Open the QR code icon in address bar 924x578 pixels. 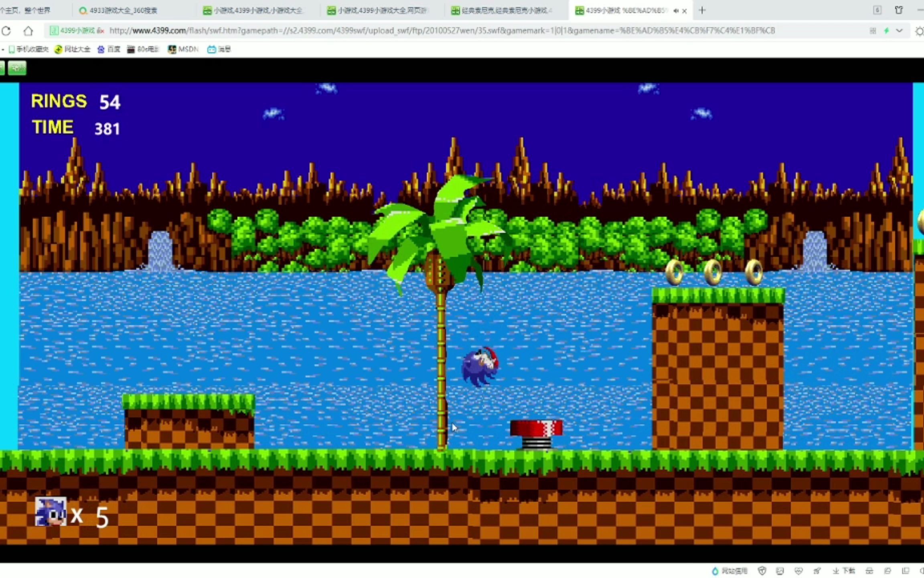[873, 31]
